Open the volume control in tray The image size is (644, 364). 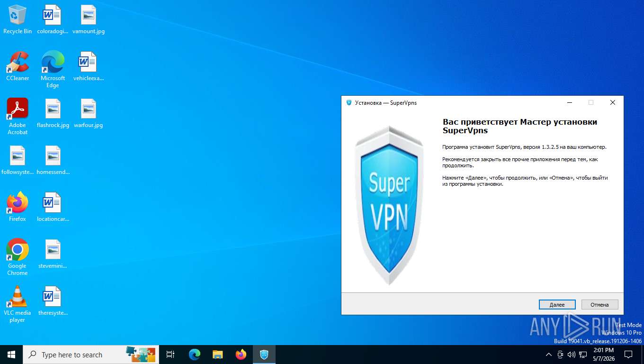pyautogui.click(x=572, y=355)
